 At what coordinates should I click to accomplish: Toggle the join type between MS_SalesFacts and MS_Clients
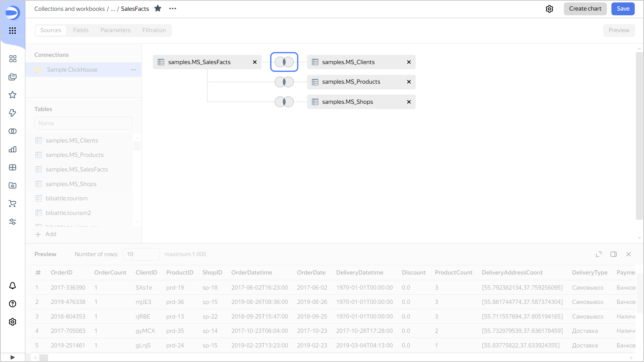pos(285,62)
